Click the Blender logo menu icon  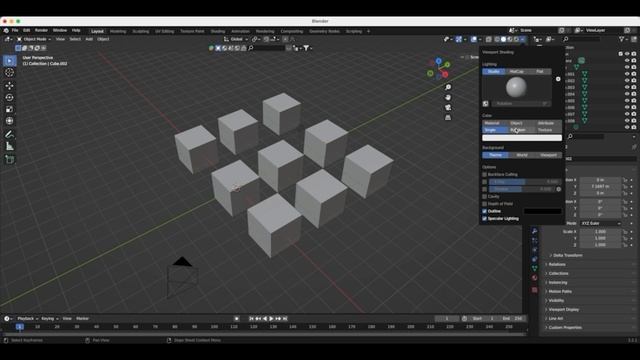pyautogui.click(x=6, y=31)
